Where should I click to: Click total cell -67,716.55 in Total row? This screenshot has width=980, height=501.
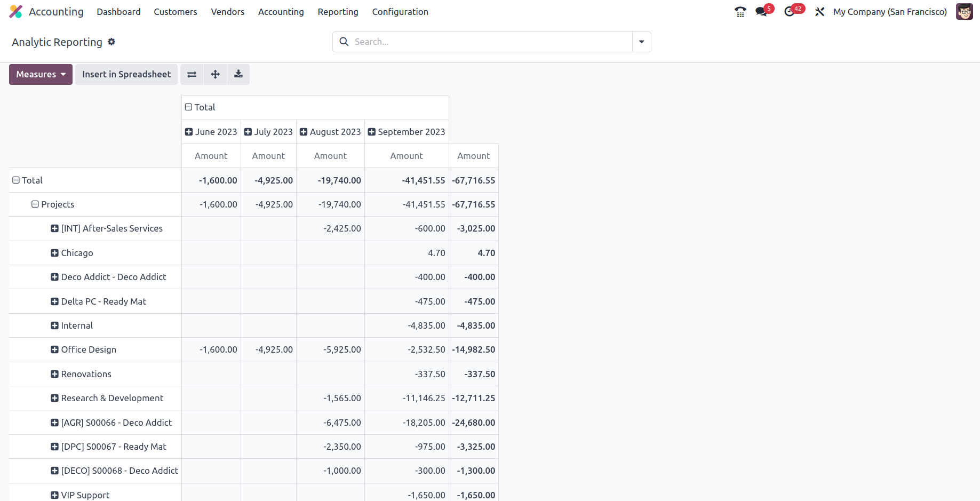(474, 180)
